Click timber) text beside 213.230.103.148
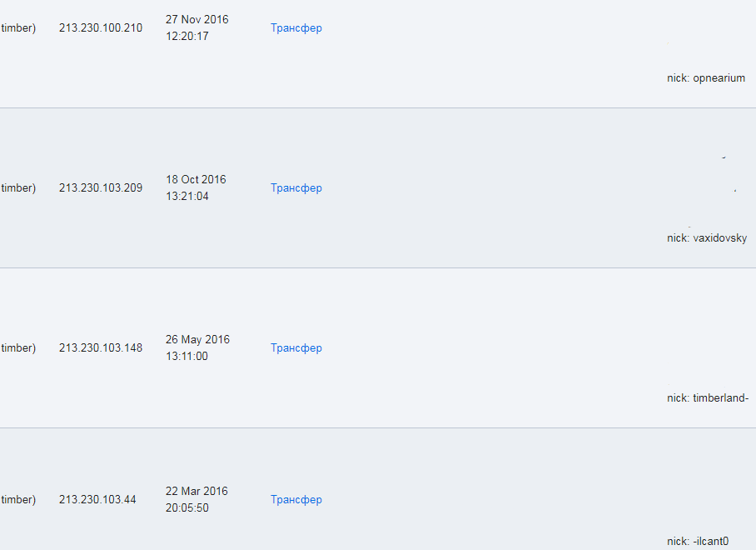The height and width of the screenshot is (550, 756). click(18, 348)
